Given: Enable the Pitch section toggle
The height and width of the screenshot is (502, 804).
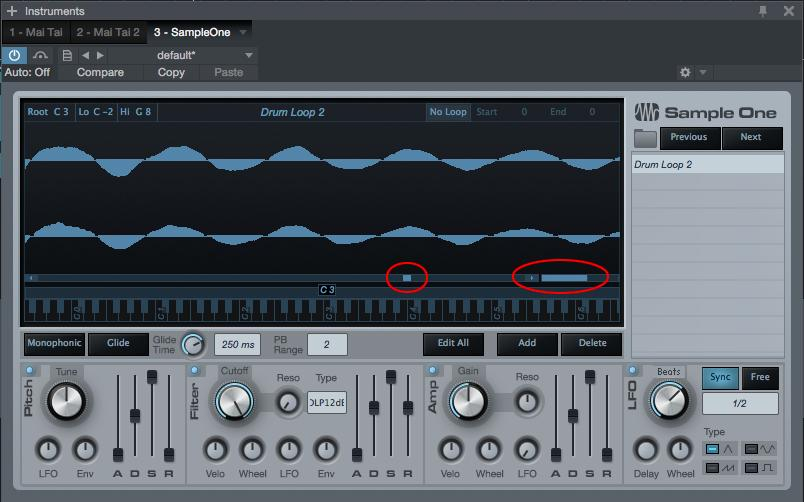Looking at the screenshot, I should coord(29,371).
